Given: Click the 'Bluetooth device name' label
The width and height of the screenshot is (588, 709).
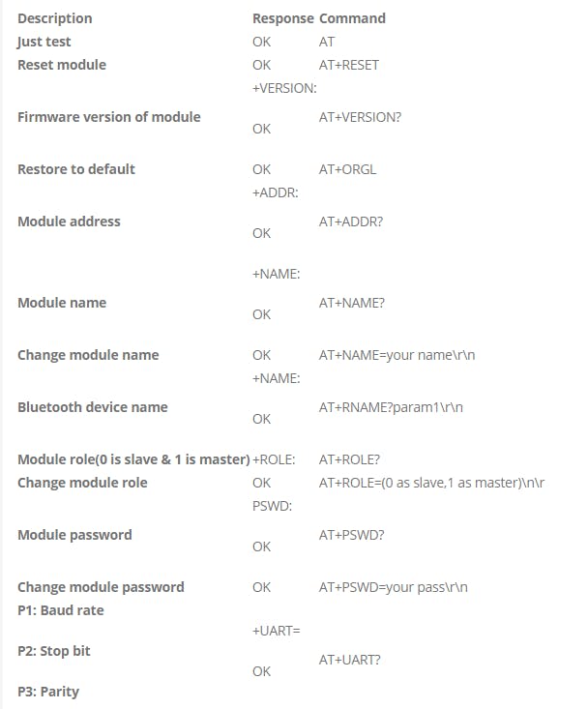Looking at the screenshot, I should [93, 407].
